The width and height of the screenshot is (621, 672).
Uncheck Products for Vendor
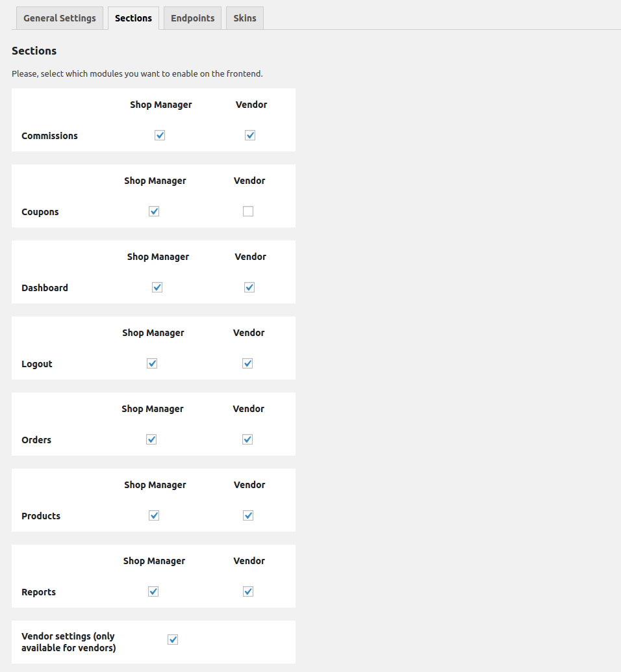click(x=248, y=515)
